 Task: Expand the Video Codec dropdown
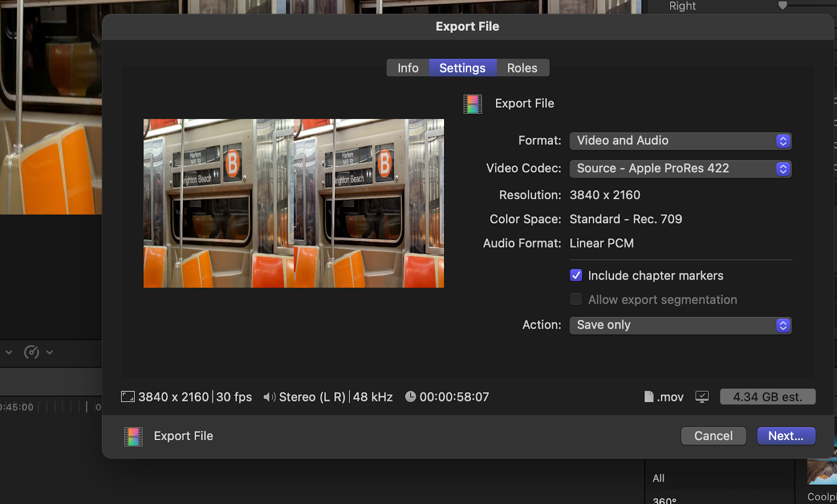[680, 168]
